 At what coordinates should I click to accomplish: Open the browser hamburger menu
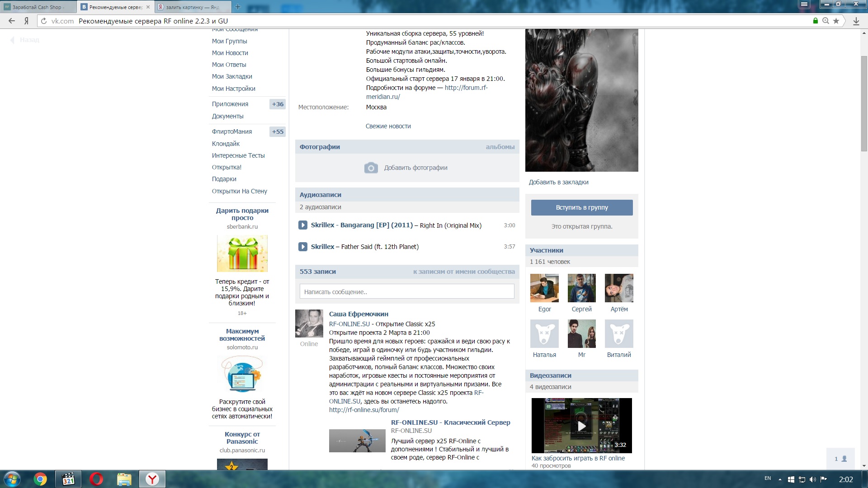[x=804, y=4]
